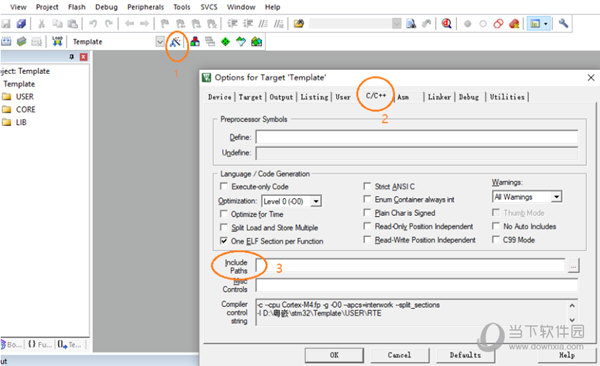Open the Linker tab

(439, 97)
